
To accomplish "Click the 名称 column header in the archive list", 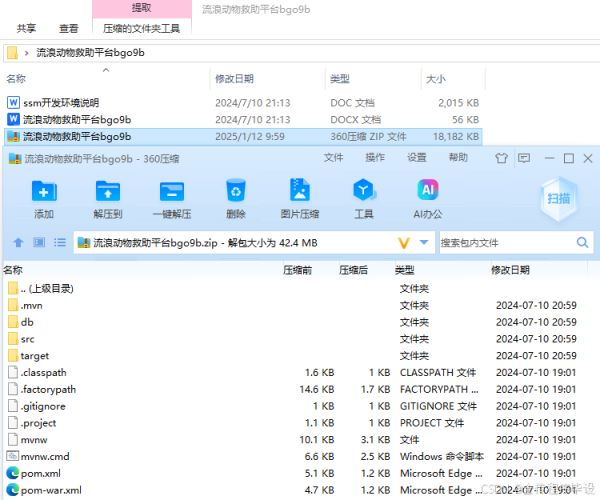I will [x=13, y=270].
